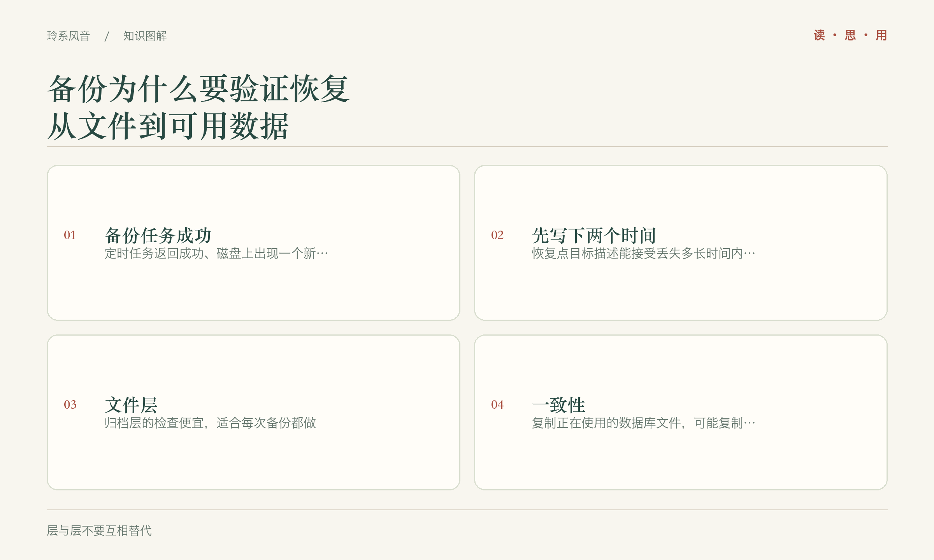Click the number 02 label

(497, 235)
